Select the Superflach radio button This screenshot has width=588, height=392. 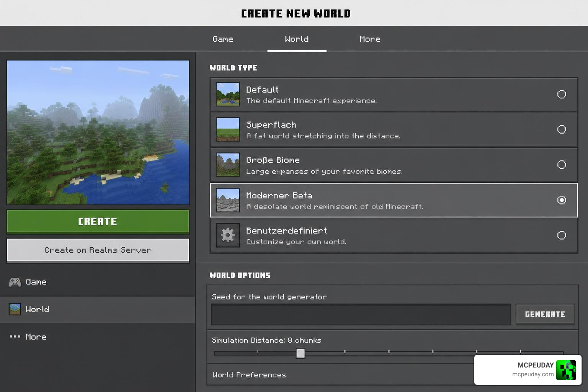[562, 129]
